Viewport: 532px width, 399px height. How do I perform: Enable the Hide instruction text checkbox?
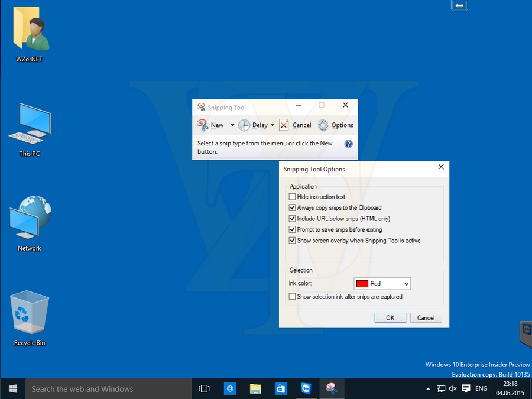[x=293, y=196]
